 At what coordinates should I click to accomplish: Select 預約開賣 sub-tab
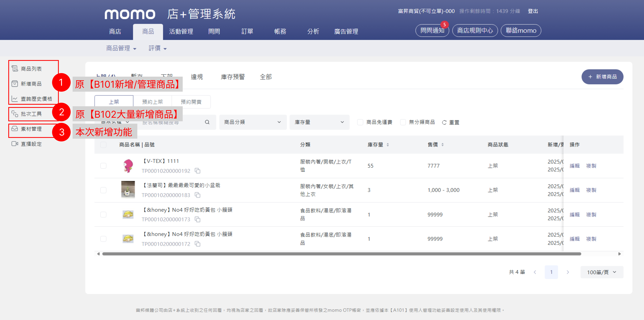191,102
